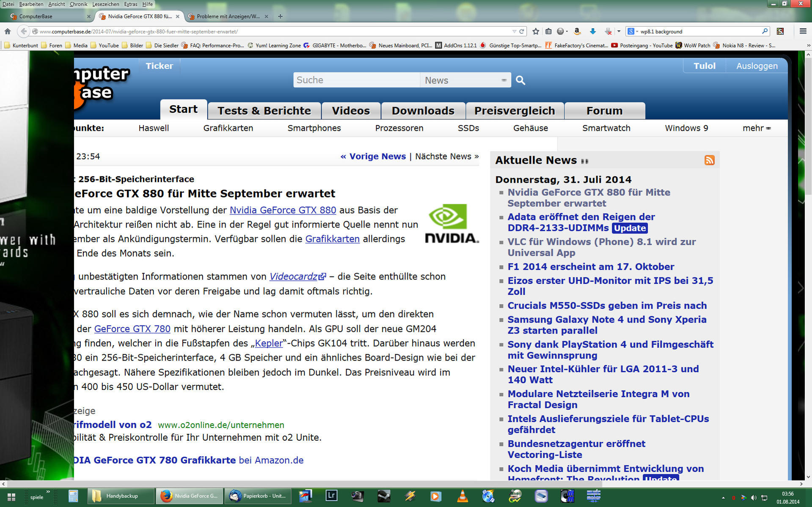Click the magnifier in the browser search box
Screen dimensions: 812x507
coord(765,31)
